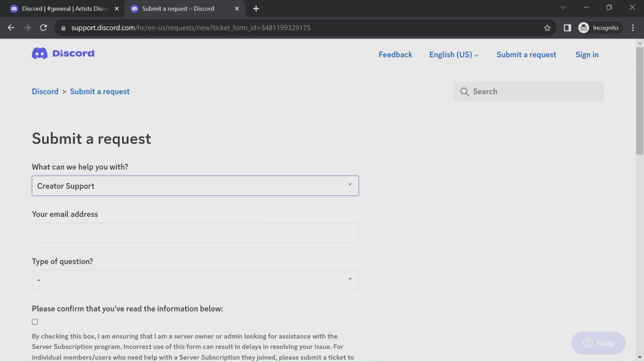The image size is (644, 362).
Task: Click the Incognito mode indicator icon
Action: [x=584, y=27]
